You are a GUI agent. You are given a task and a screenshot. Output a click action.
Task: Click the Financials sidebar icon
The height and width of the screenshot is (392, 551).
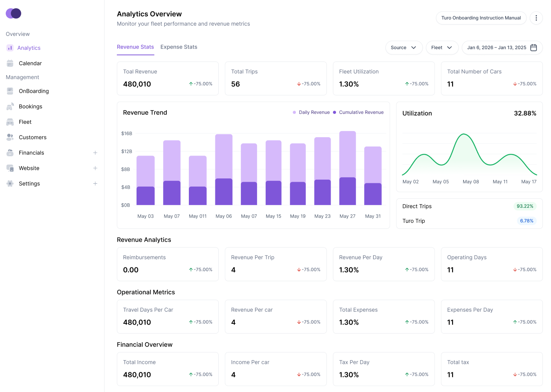(x=10, y=153)
